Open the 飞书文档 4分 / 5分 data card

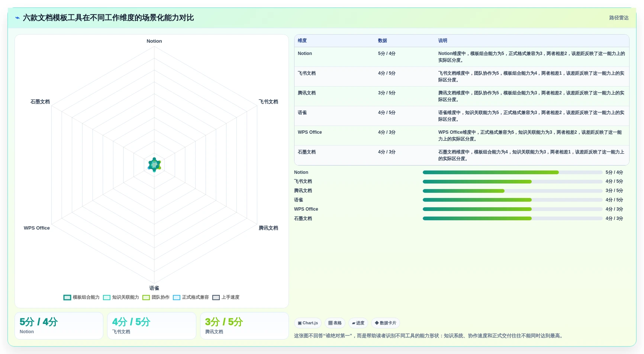152,326
